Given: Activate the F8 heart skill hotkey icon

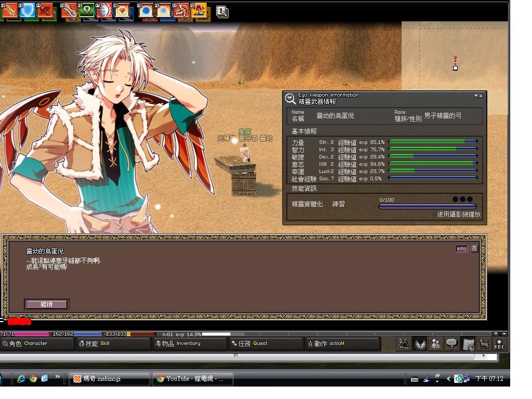Looking at the screenshot, I should 122,10.
